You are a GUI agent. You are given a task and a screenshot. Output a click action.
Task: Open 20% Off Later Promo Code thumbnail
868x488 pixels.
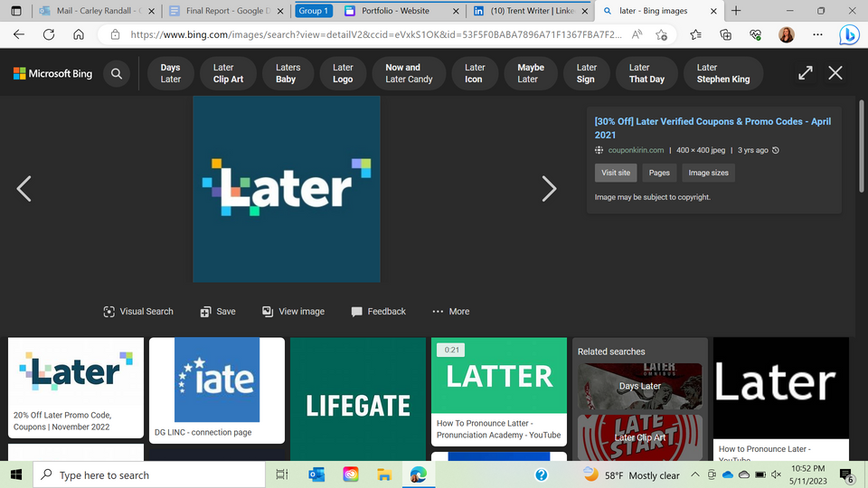point(76,388)
